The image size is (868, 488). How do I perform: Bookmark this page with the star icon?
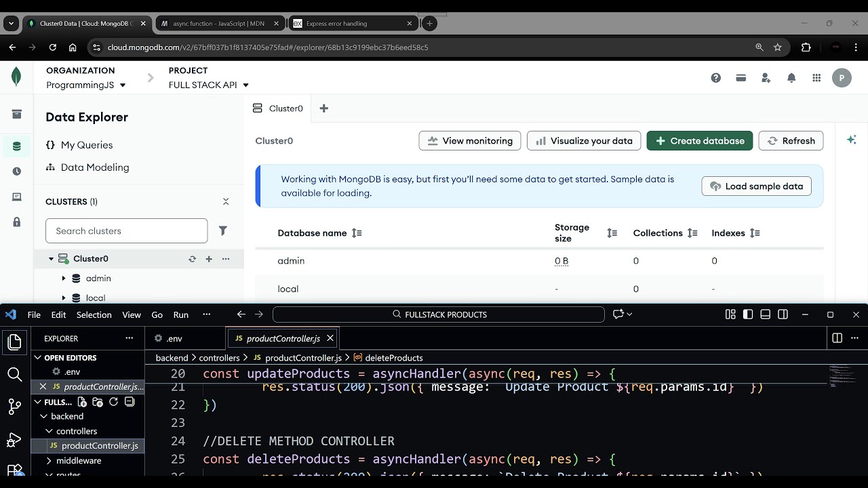(778, 47)
